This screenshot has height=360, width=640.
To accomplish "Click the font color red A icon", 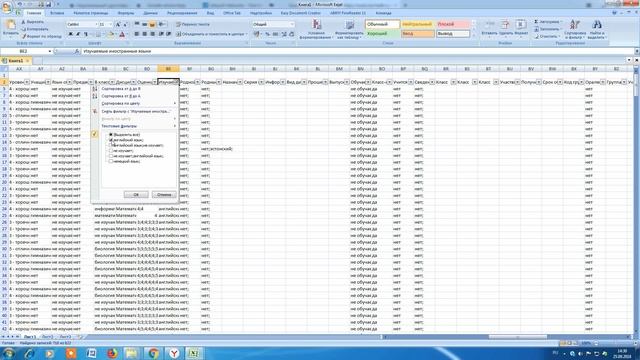I will click(x=122, y=34).
